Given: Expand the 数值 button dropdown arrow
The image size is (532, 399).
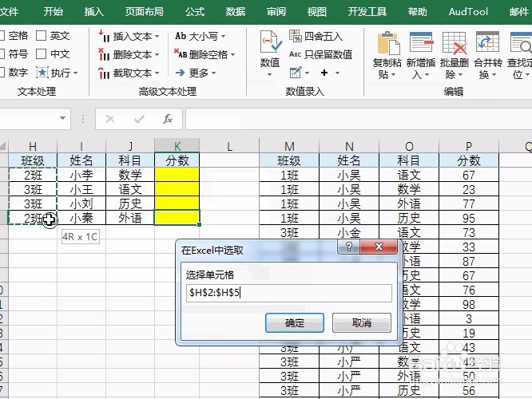Looking at the screenshot, I should pyautogui.click(x=270, y=74).
